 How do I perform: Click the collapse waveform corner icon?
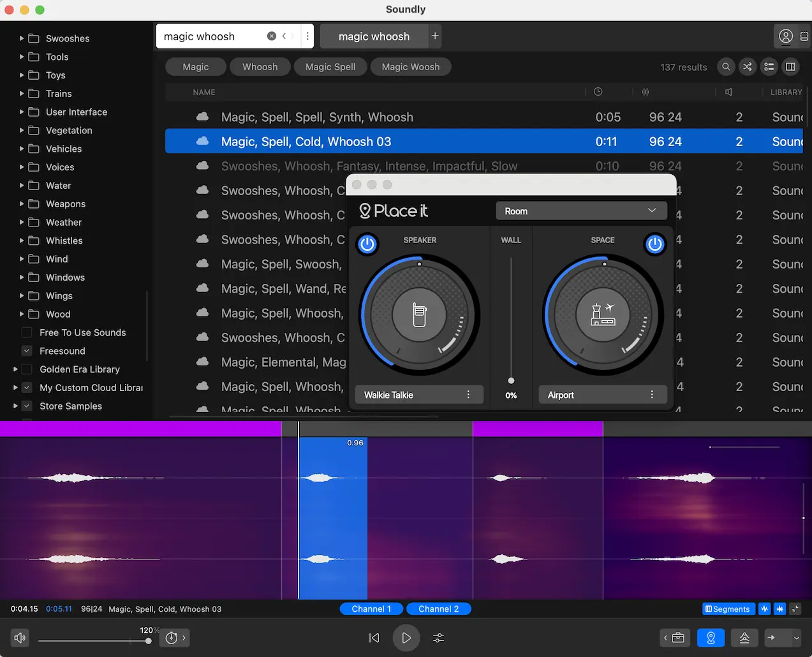click(795, 609)
